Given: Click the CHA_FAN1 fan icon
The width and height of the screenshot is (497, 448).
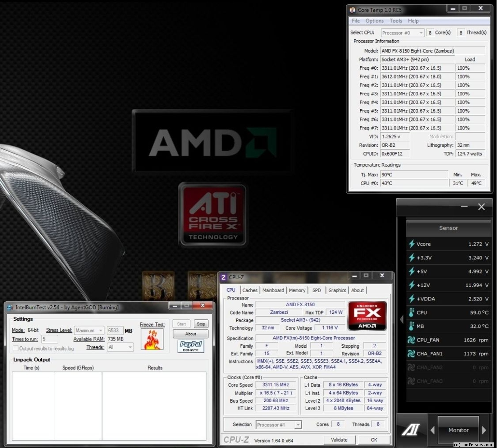Looking at the screenshot, I should 411,354.
